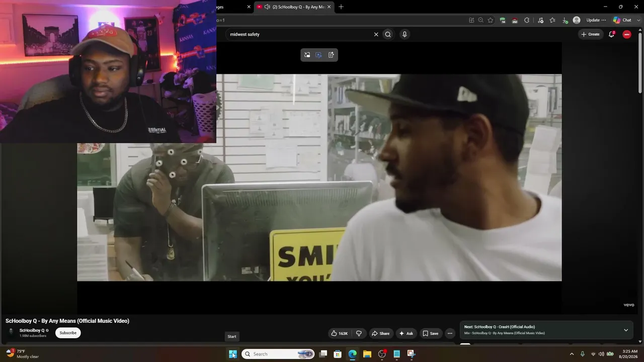The image size is (644, 362).
Task: Close the ScHoolboy Q browser tab
Action: pyautogui.click(x=330, y=7)
